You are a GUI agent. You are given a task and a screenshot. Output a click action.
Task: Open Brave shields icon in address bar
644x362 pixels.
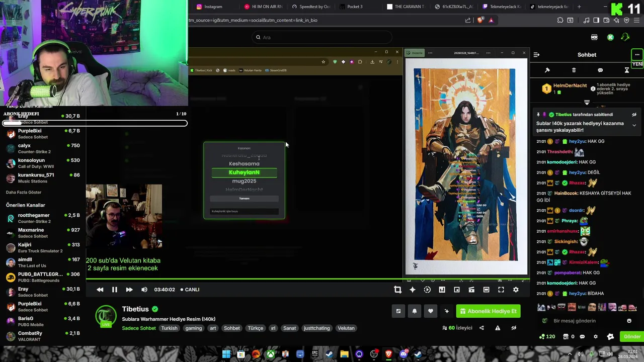[x=480, y=20]
